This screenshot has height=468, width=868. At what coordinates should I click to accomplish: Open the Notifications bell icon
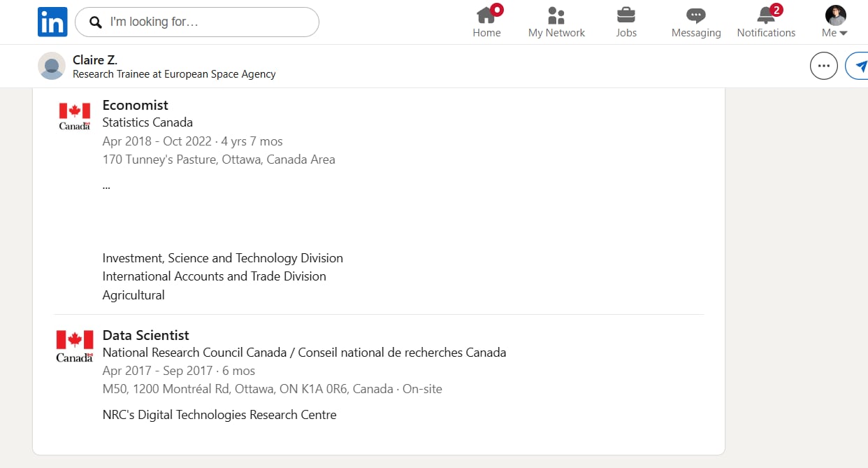point(766,15)
